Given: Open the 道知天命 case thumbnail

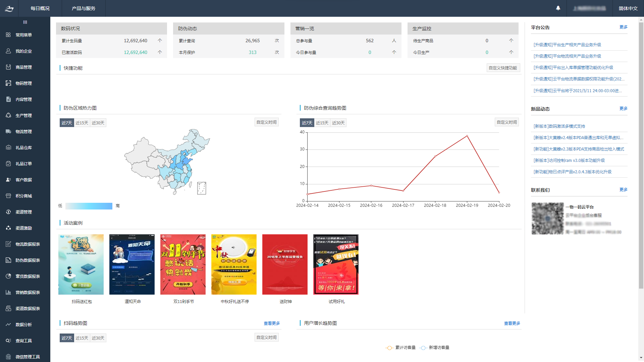Looking at the screenshot, I should point(132,264).
